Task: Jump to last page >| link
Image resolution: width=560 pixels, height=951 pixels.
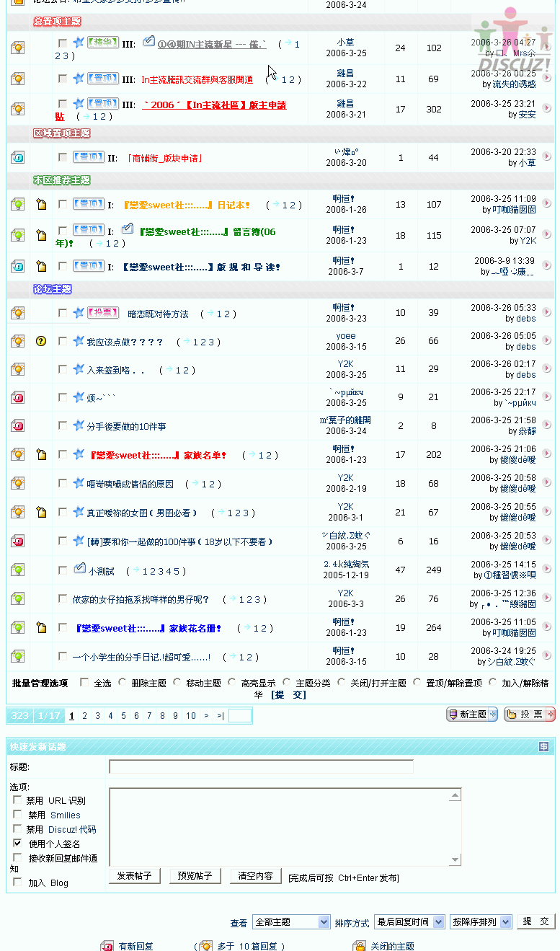Action: (220, 716)
